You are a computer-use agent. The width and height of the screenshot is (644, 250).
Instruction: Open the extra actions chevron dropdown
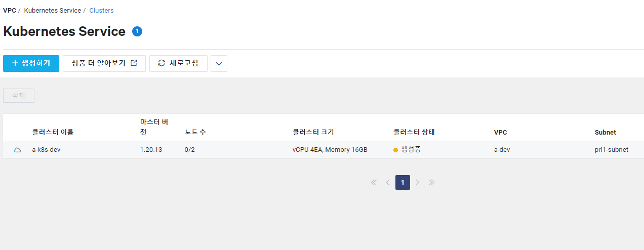[219, 64]
